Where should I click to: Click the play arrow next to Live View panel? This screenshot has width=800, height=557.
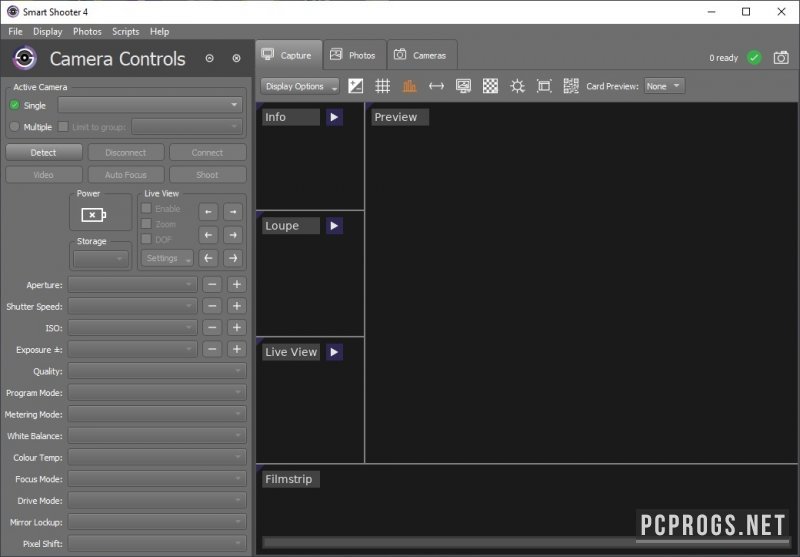[x=334, y=352]
